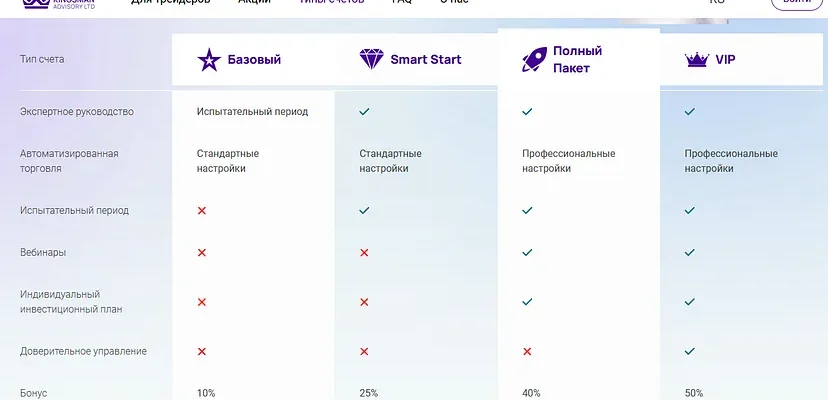
Task: Open the Для трейдеров menu item
Action: tap(171, 2)
